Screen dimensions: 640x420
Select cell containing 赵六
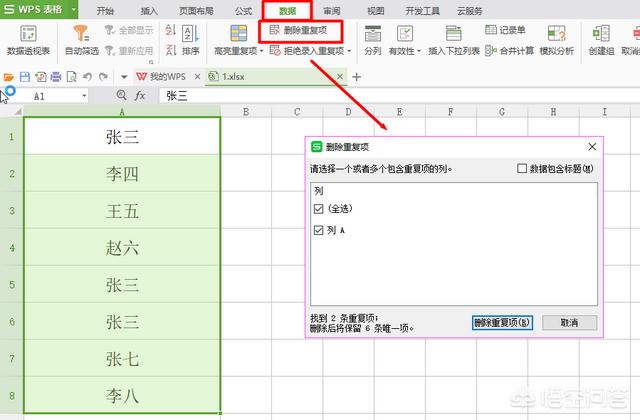click(x=122, y=247)
